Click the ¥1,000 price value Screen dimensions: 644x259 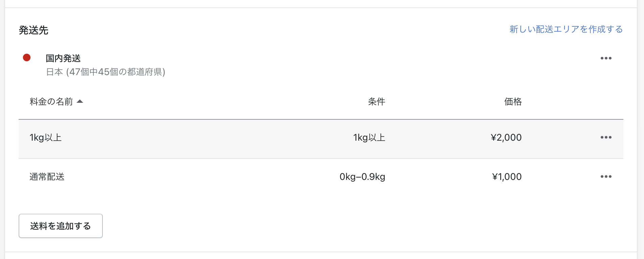tap(507, 177)
